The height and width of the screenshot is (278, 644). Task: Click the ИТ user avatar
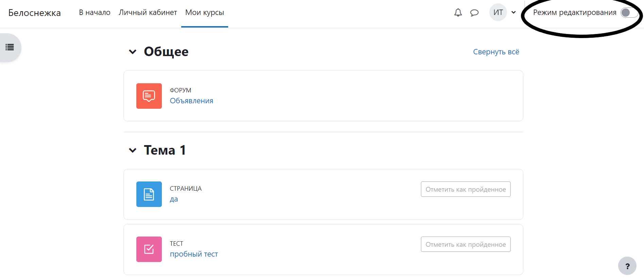pos(498,13)
